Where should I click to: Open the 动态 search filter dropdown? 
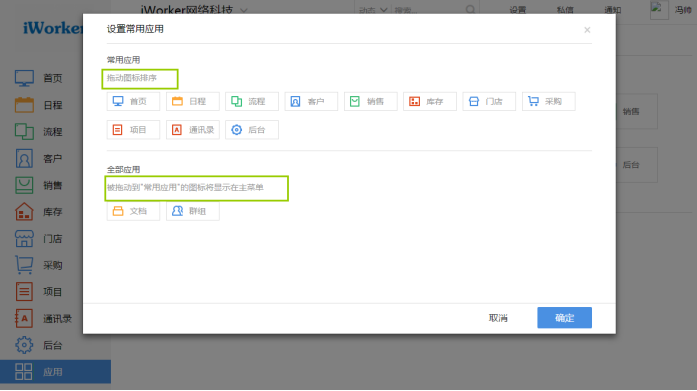373,10
